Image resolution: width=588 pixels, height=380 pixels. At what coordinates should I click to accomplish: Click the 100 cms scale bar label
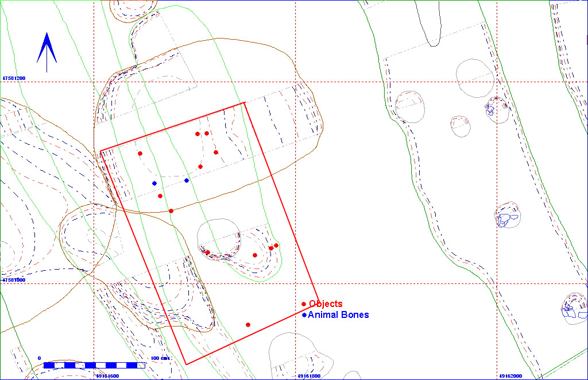click(x=160, y=358)
